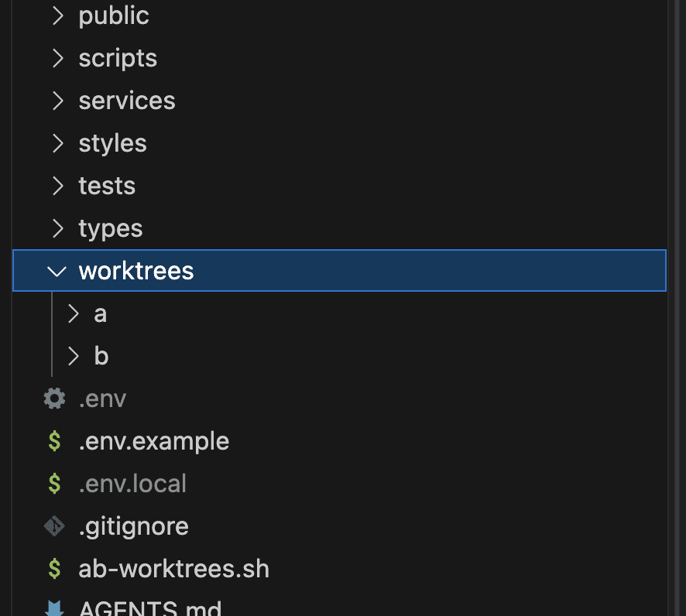Click the dollar icon beside .env.example
686x616 pixels.
tap(54, 441)
